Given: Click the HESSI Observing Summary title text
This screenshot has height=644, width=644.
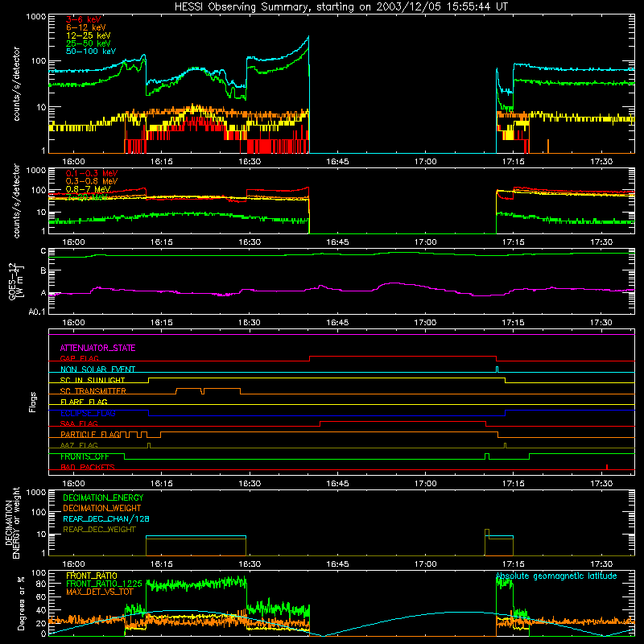Looking at the screenshot, I should (341, 7).
